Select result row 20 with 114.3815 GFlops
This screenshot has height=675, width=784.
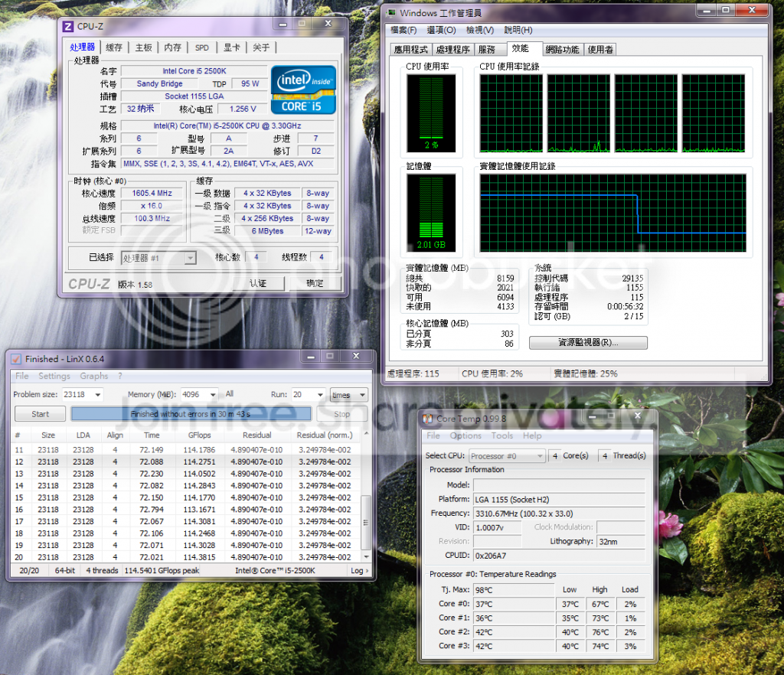185,557
